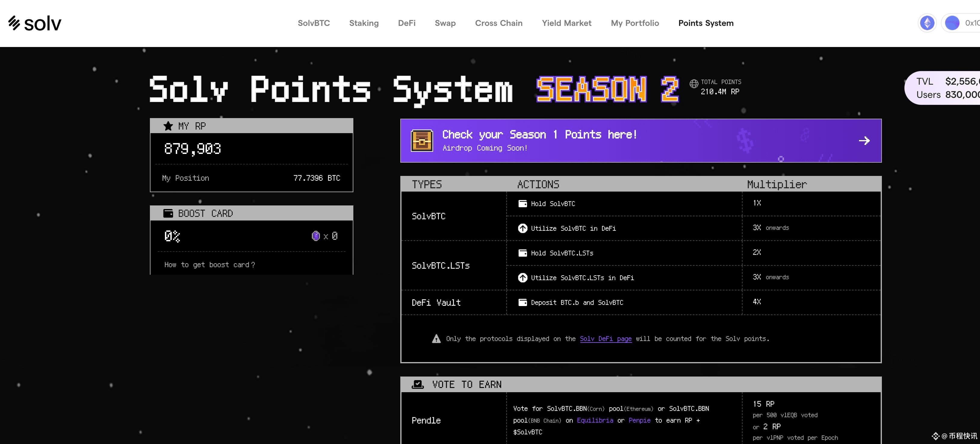980x444 pixels.
Task: Open the Cross Chain page
Action: (x=498, y=23)
